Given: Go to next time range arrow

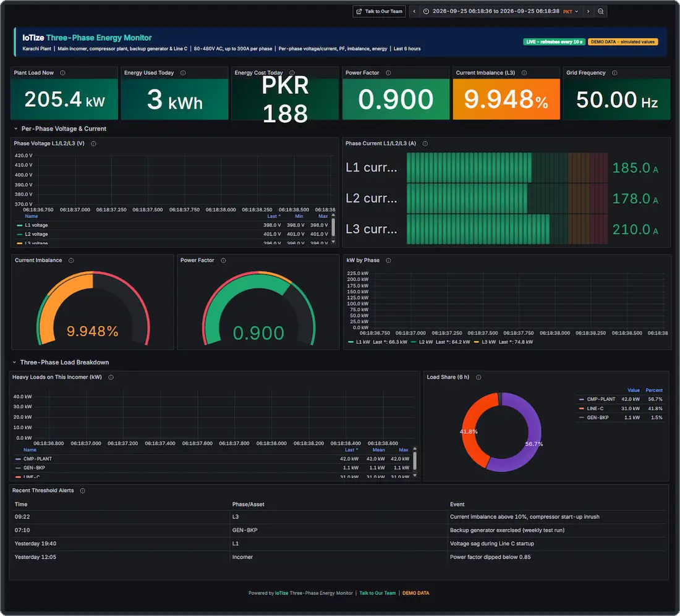Looking at the screenshot, I should [588, 11].
